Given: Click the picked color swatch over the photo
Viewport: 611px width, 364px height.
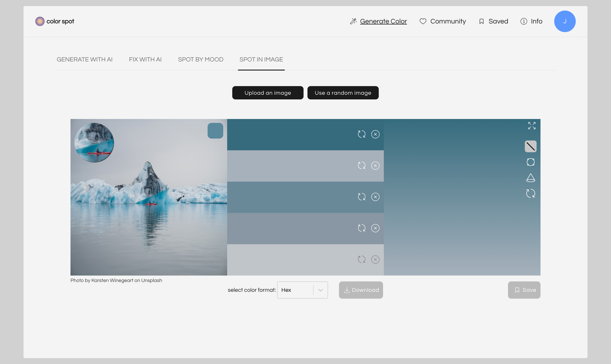Looking at the screenshot, I should click(215, 131).
